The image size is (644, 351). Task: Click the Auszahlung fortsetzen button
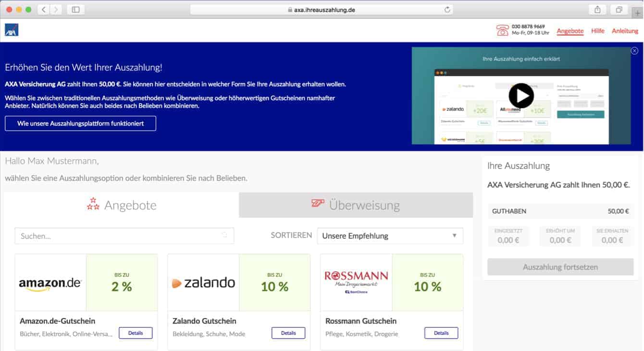560,267
